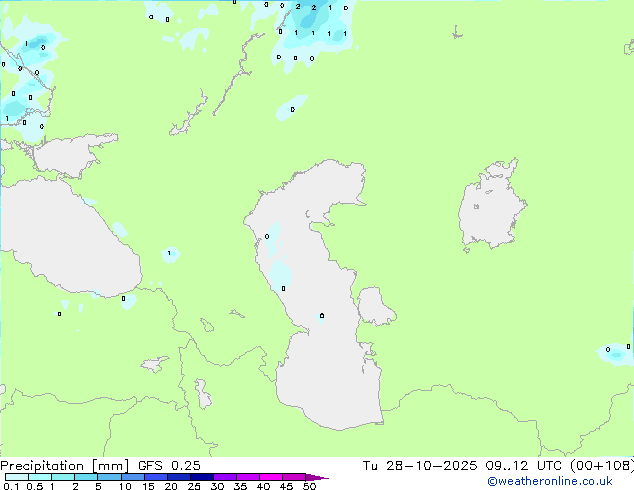Click the '0.5' legend scale label
634x490 pixels.
35,486
